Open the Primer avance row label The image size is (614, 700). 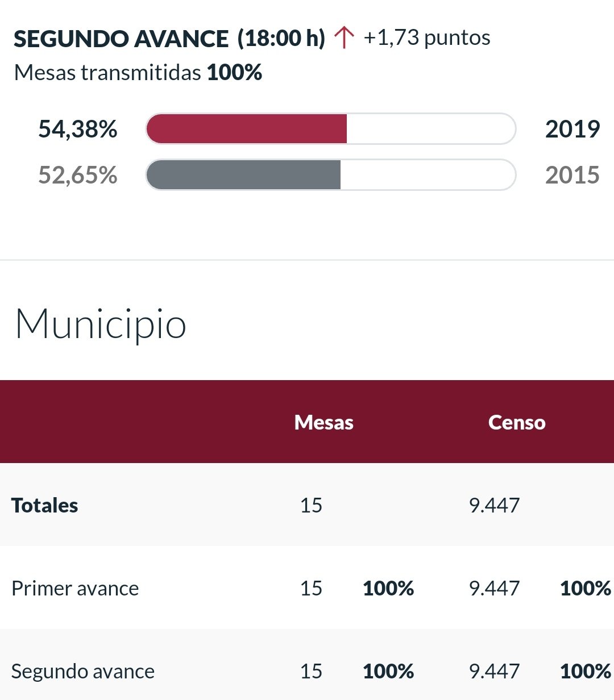[75, 588]
